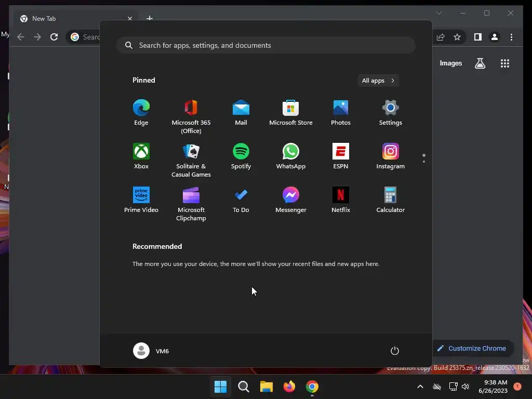Open the Settings gear app
Viewport: 532px width, 399px height.
391,113
